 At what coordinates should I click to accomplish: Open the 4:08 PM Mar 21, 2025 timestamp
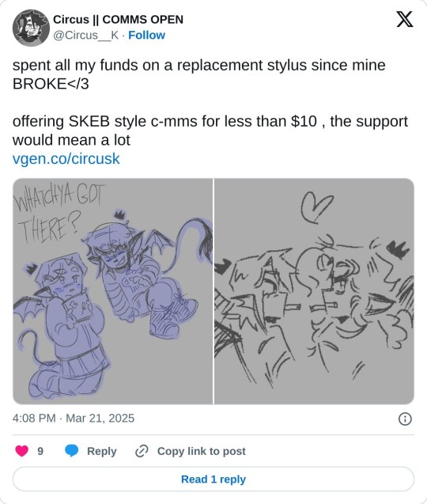pos(74,419)
